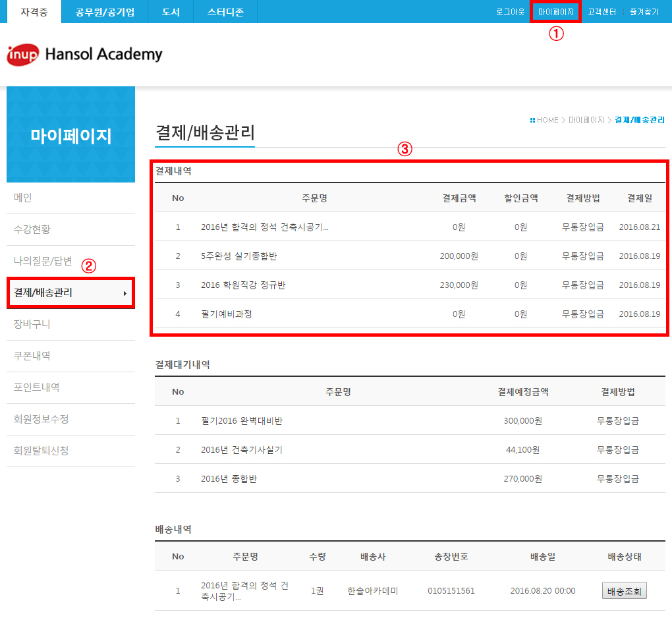Open 마이페이지 in the top bar
Viewport: 672px width, 620px height.
[556, 12]
